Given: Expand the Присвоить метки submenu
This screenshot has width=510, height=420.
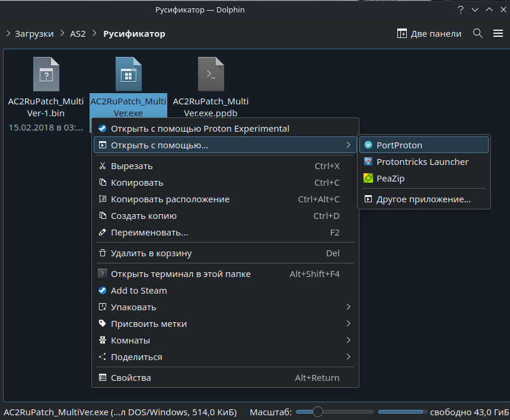Looking at the screenshot, I should click(x=348, y=324).
